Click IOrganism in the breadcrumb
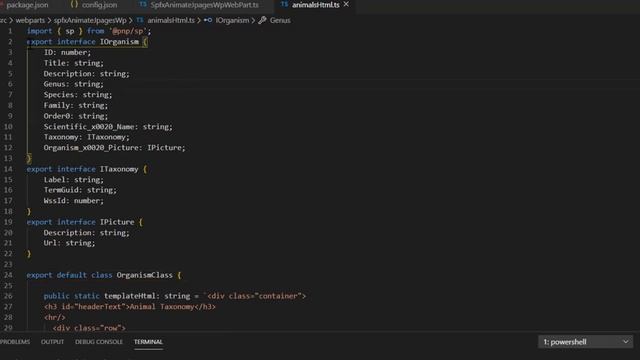The width and height of the screenshot is (640, 360). pyautogui.click(x=232, y=20)
